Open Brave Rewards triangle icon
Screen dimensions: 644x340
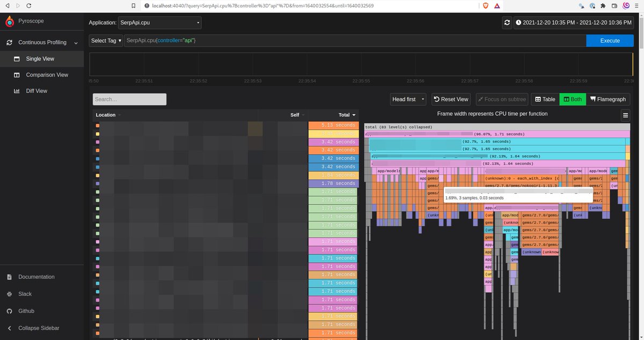coord(497,5)
